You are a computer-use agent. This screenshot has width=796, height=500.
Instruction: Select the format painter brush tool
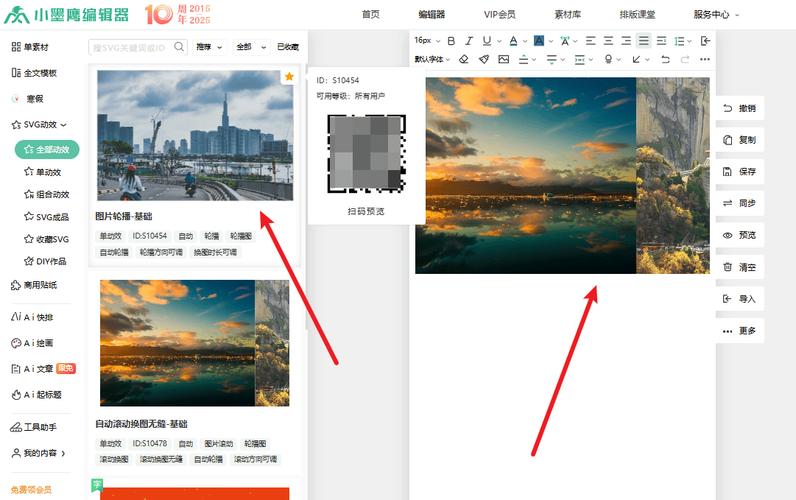[x=484, y=59]
